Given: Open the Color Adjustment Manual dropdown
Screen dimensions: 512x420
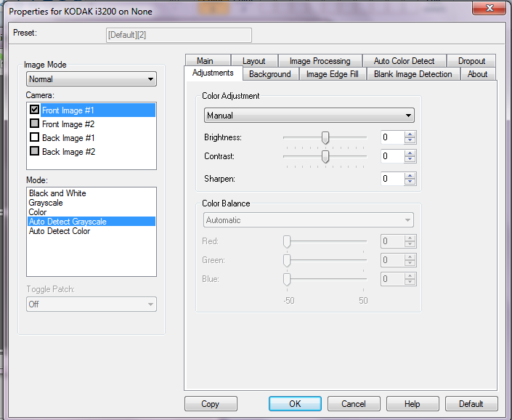Looking at the screenshot, I should click(x=309, y=116).
